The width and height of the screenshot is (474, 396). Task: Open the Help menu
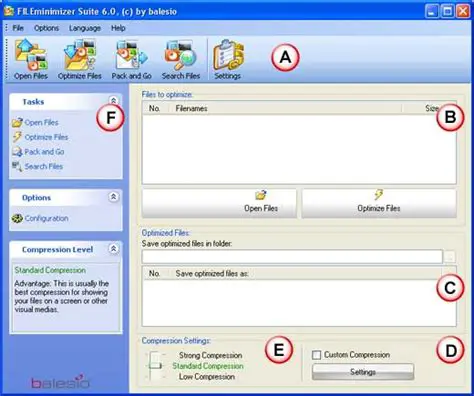coord(118,28)
